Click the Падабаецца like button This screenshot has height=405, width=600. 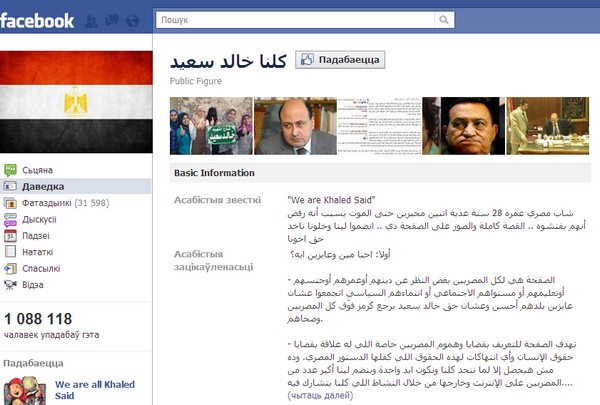(340, 60)
